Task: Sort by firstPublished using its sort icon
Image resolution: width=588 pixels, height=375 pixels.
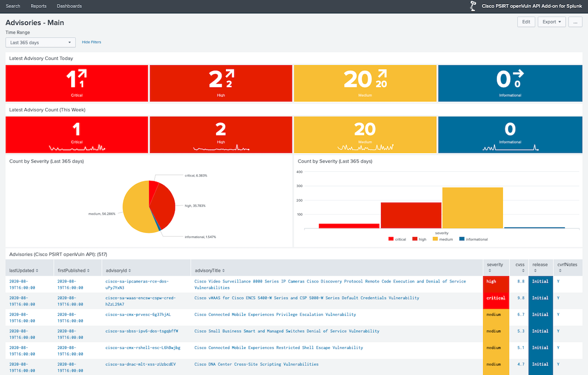Action: coord(89,271)
